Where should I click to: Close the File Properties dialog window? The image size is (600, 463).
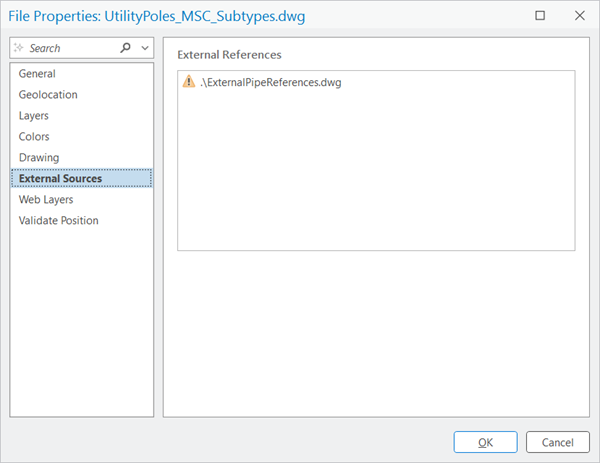579,16
